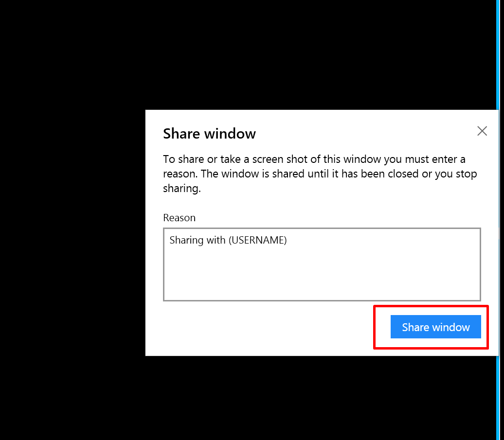Click the 'Reason' field label
Screen dimensions: 504x440
179,218
